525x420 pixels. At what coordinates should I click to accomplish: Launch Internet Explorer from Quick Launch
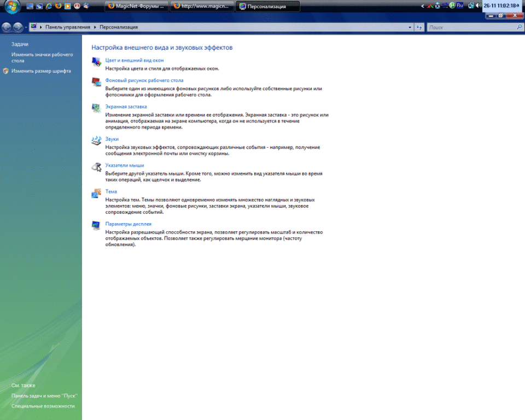point(49,6)
